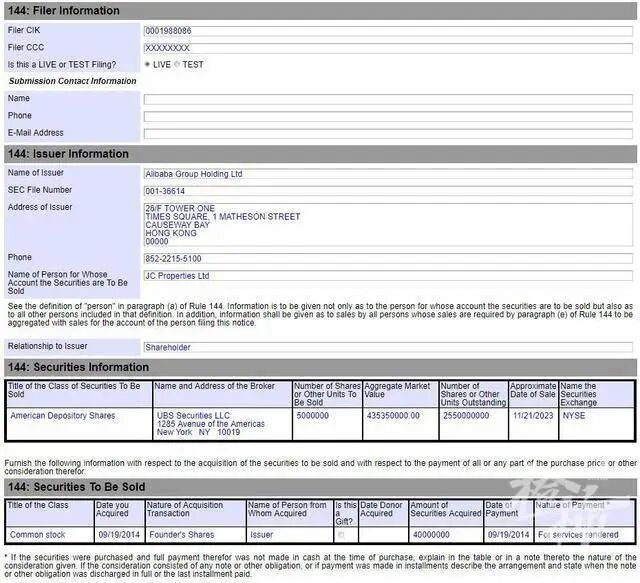
Task: Click the SEC File Number field
Action: point(388,191)
